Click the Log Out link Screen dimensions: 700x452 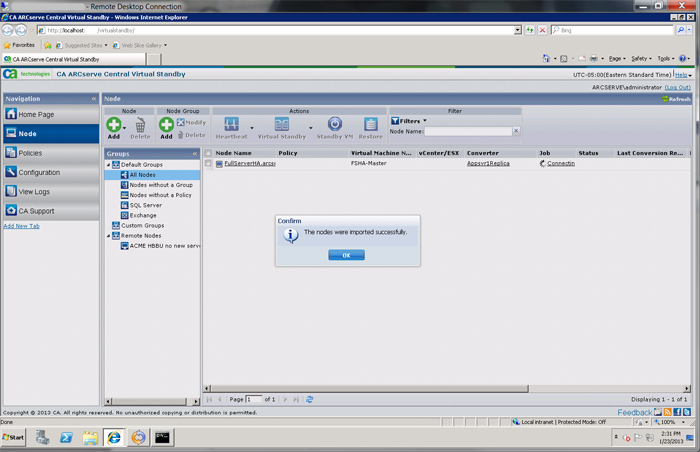677,88
